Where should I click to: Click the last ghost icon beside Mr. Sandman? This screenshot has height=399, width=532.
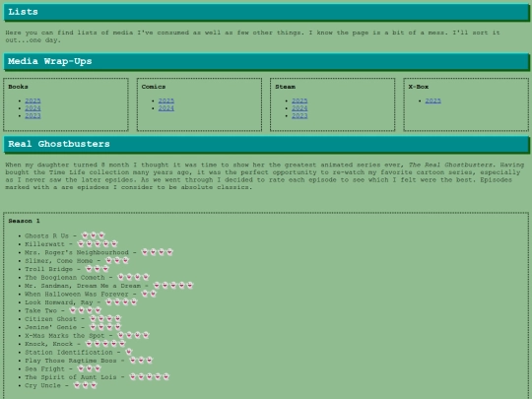tap(190, 285)
